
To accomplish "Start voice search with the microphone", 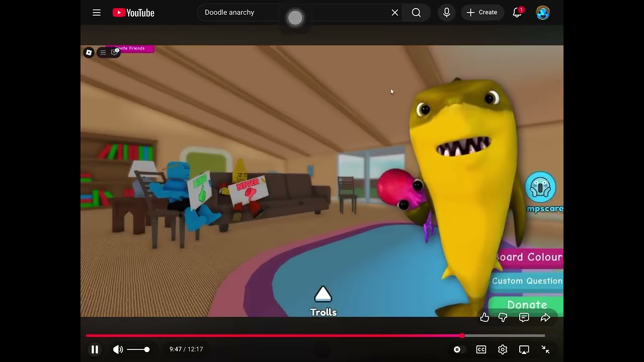I will click(x=447, y=13).
